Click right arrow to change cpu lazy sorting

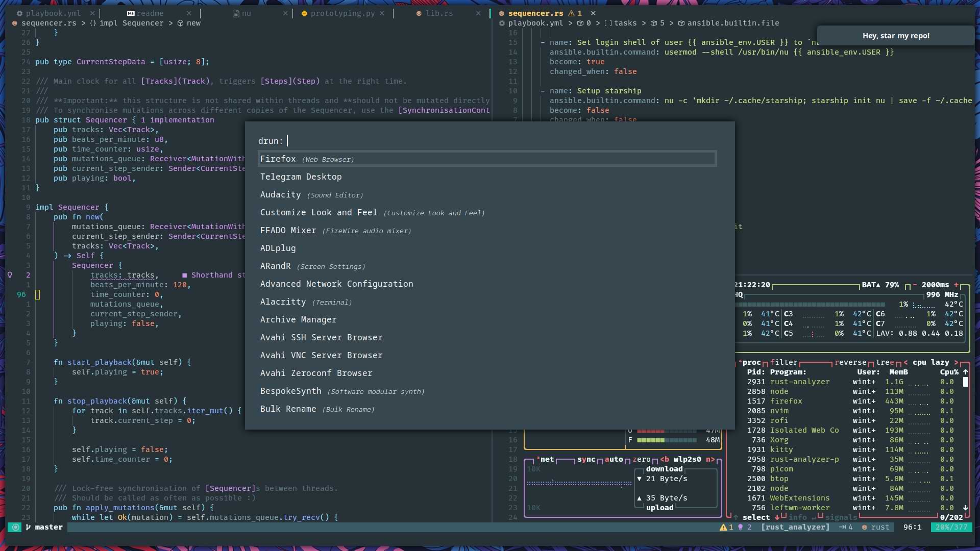point(956,362)
